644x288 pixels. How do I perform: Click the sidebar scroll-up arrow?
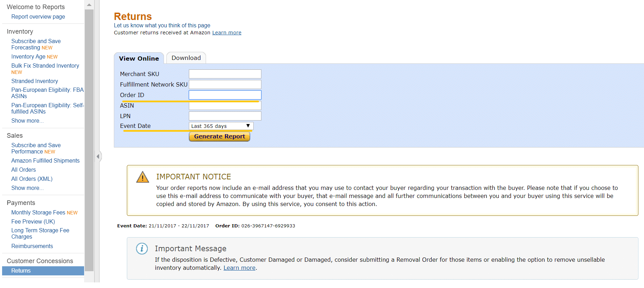89,5
